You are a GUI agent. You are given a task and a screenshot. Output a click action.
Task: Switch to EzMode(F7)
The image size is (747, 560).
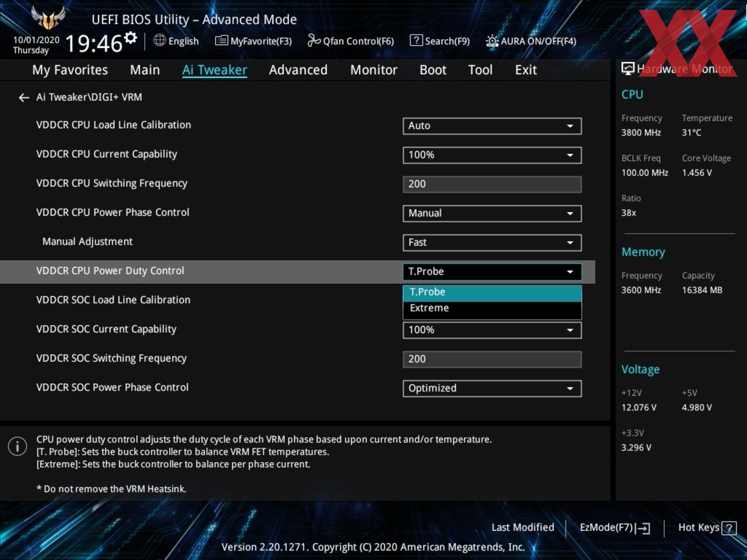[x=606, y=528]
